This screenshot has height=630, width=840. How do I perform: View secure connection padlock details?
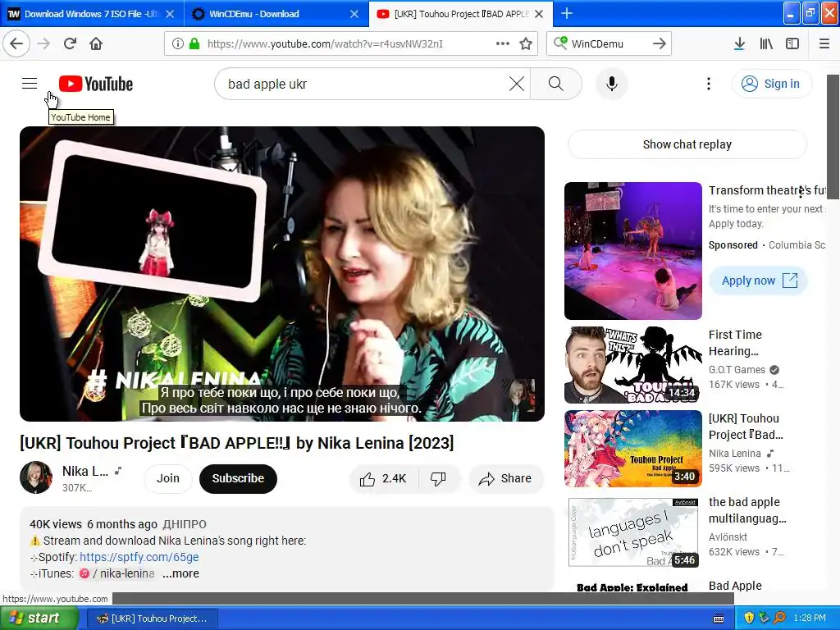pyautogui.click(x=194, y=43)
